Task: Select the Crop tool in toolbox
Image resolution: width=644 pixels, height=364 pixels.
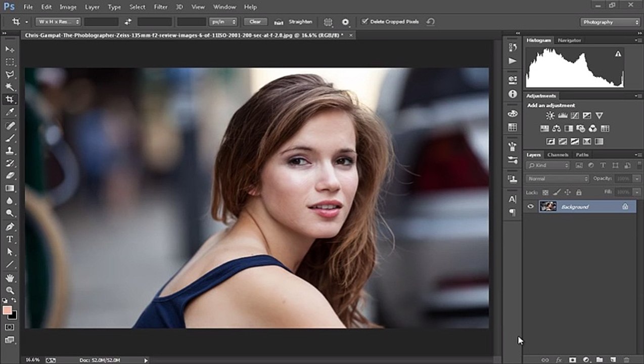Action: 10,100
